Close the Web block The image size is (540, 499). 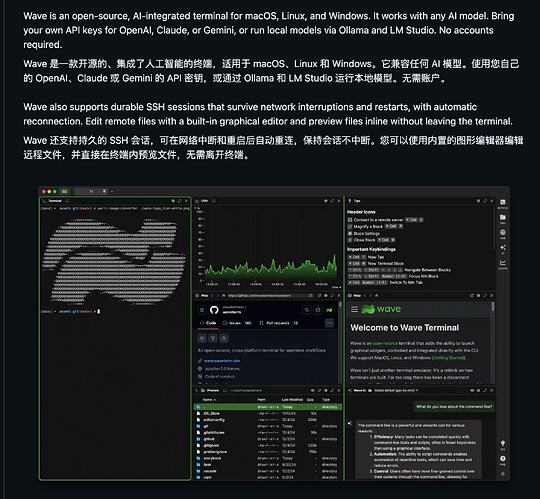click(x=339, y=295)
